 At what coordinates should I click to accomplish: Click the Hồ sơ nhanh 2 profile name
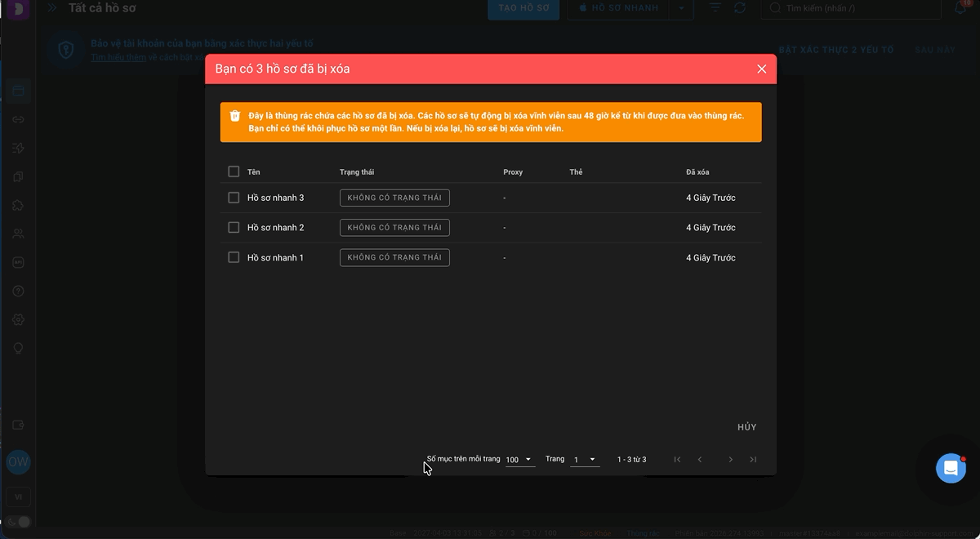click(275, 227)
